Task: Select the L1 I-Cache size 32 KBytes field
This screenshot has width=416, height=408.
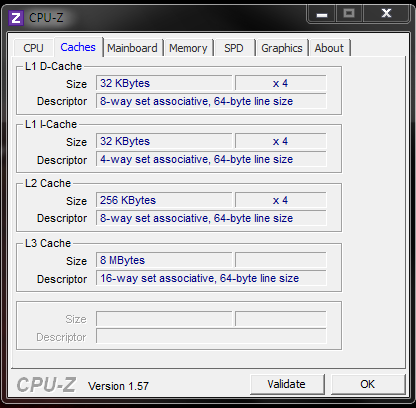Action: [x=164, y=141]
